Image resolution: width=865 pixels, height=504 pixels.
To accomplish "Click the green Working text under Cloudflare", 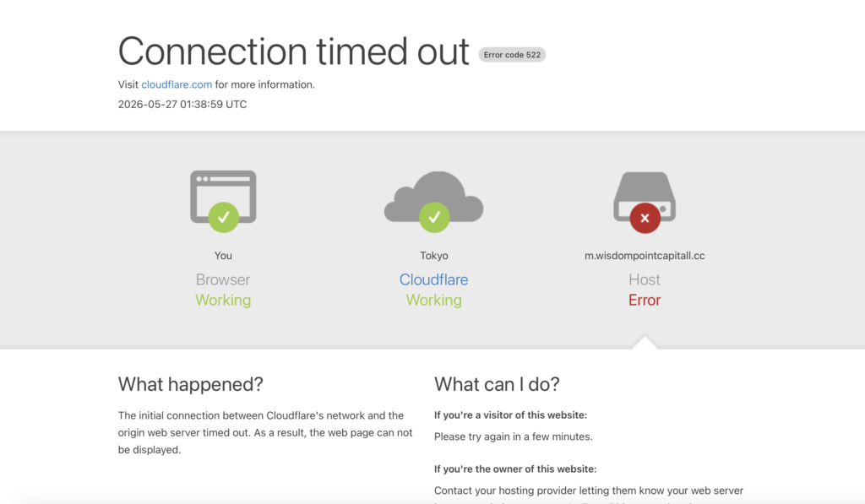I will point(433,300).
